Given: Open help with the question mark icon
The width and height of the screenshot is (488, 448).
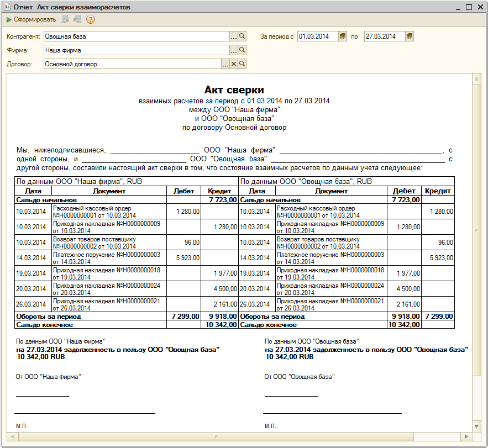Looking at the screenshot, I should tap(90, 19).
